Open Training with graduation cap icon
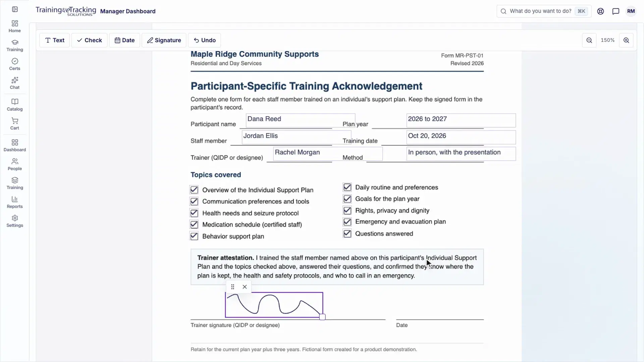644x362 pixels. click(x=15, y=46)
